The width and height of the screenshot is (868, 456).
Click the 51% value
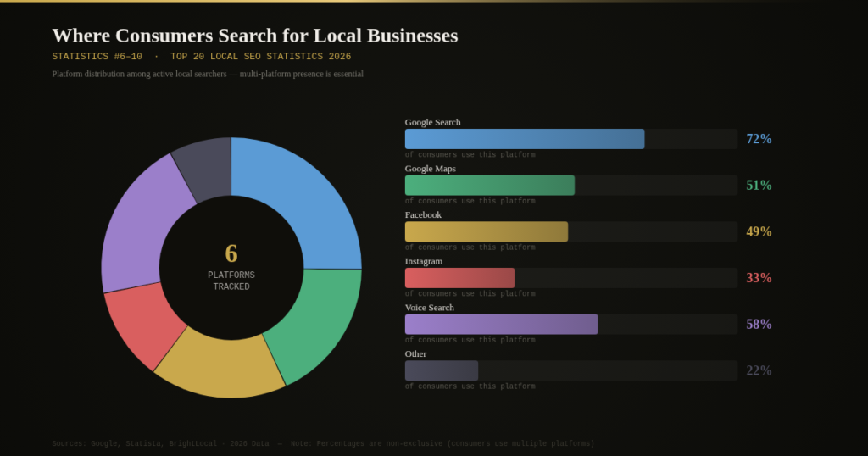(759, 186)
